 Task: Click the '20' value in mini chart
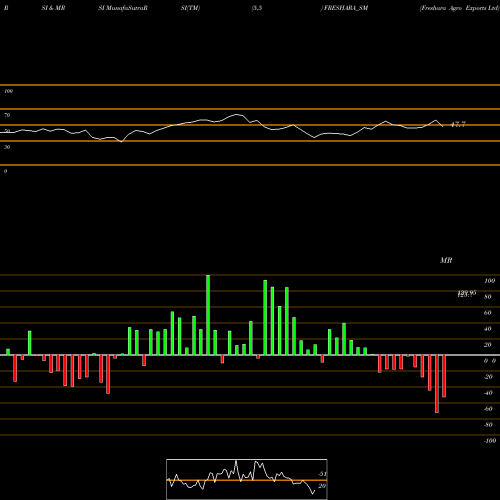[x=322, y=486]
